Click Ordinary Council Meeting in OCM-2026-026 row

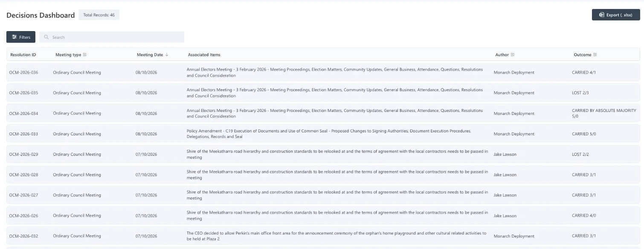77,215
